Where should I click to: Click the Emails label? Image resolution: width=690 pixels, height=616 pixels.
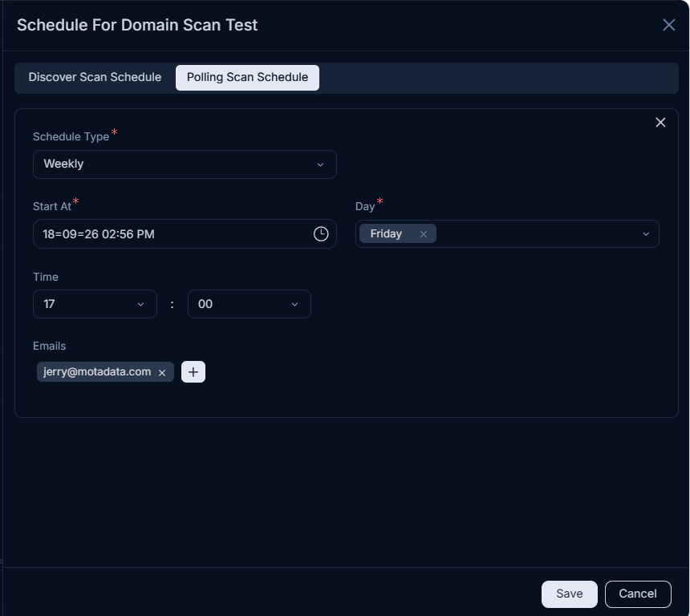(49, 346)
